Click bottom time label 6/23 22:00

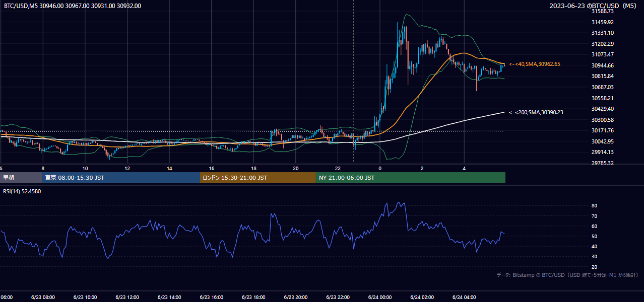pyautogui.click(x=338, y=297)
